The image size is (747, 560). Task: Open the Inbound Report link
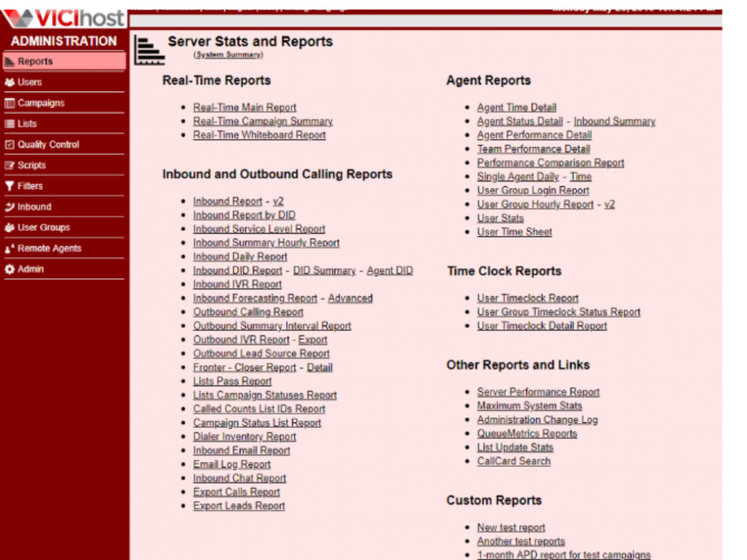pos(228,202)
